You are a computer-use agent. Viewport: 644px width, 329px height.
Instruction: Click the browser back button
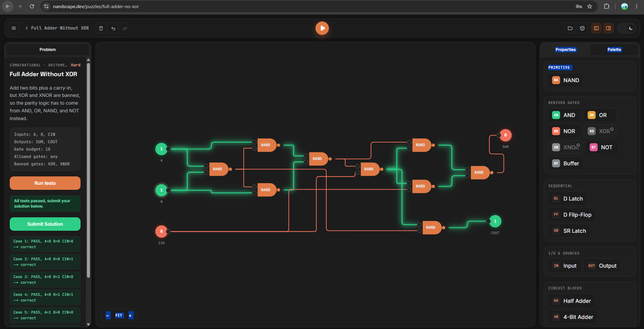coord(8,6)
